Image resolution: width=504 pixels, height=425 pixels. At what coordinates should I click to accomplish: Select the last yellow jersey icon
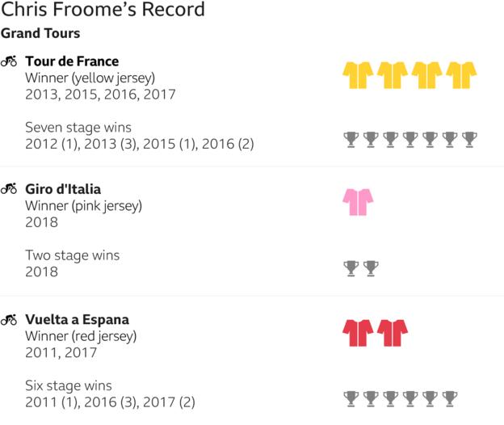pyautogui.click(x=461, y=74)
